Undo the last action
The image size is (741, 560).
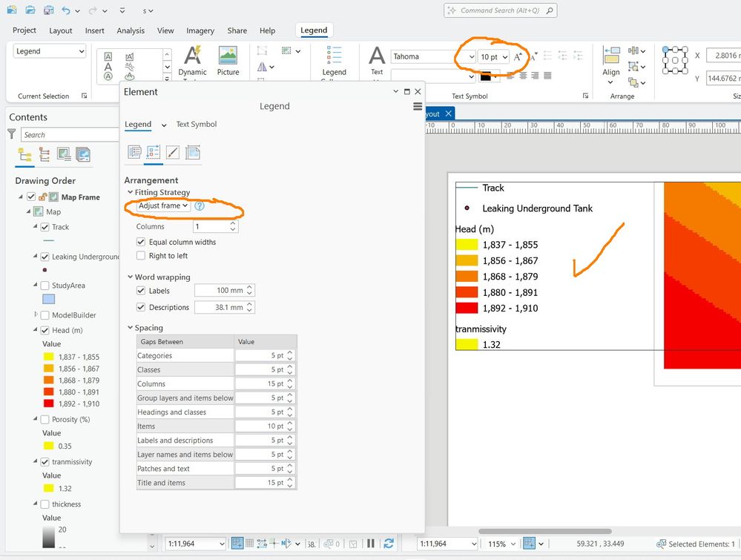pyautogui.click(x=66, y=10)
